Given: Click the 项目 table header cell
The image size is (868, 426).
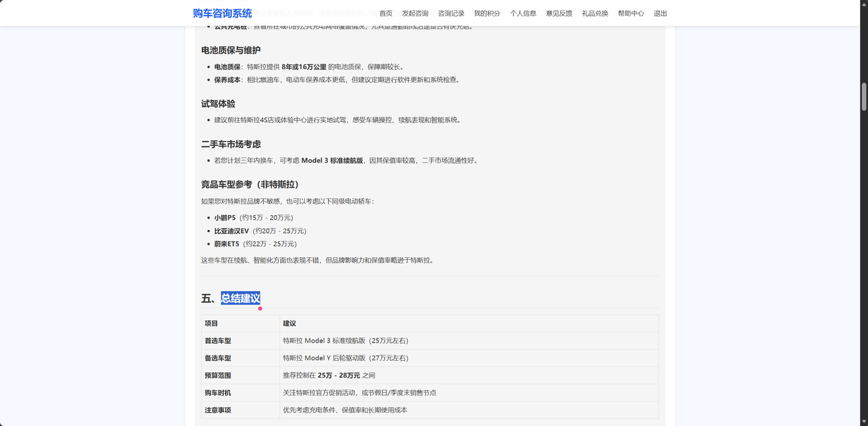Looking at the screenshot, I should tap(240, 324).
